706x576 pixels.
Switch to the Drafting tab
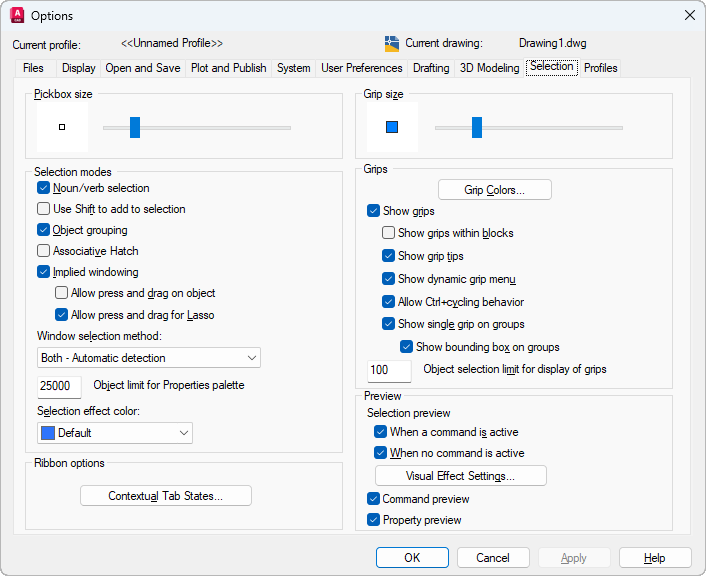point(431,68)
